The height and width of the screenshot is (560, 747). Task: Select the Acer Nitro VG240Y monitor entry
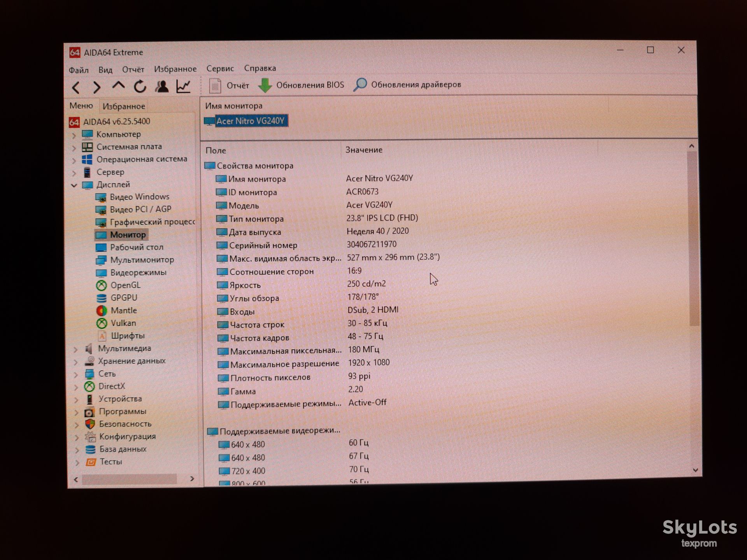[246, 121]
